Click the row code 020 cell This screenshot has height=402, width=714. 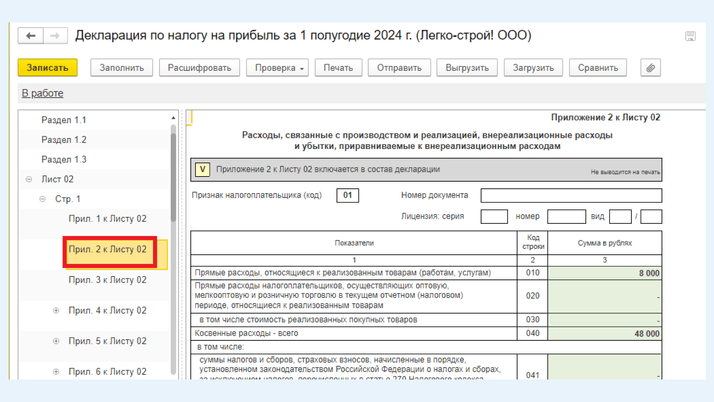point(532,296)
